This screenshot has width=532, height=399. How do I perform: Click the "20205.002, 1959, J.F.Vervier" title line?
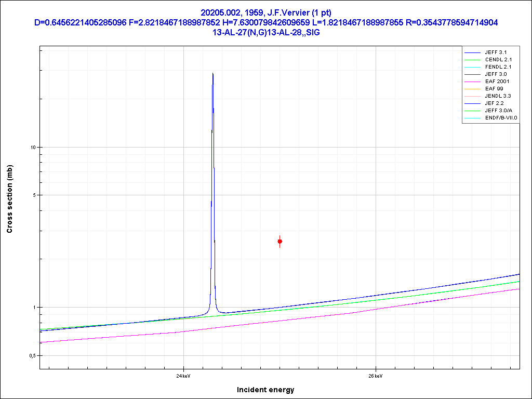[x=266, y=12]
